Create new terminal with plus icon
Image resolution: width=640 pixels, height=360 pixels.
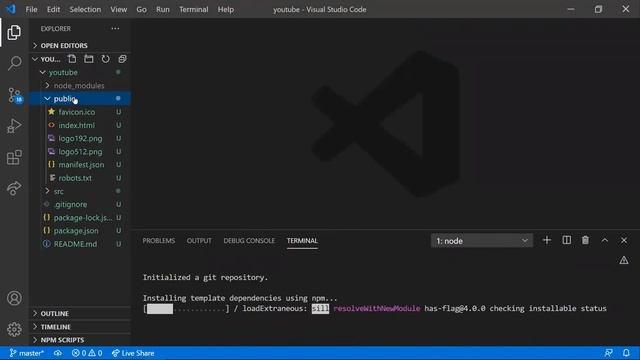coord(547,240)
